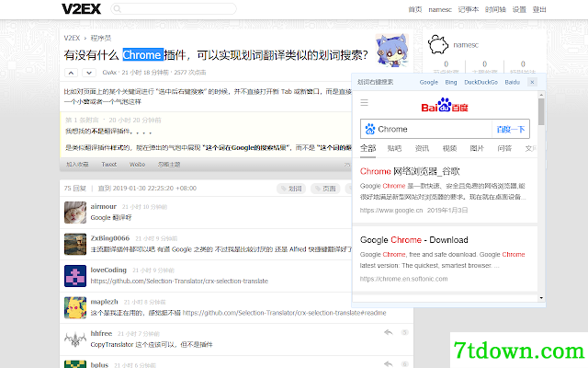Click the paw icon in Baidu search field

point(370,129)
